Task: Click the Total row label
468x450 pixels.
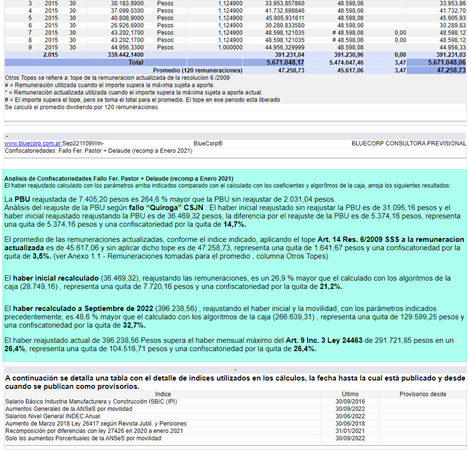Action: point(136,62)
